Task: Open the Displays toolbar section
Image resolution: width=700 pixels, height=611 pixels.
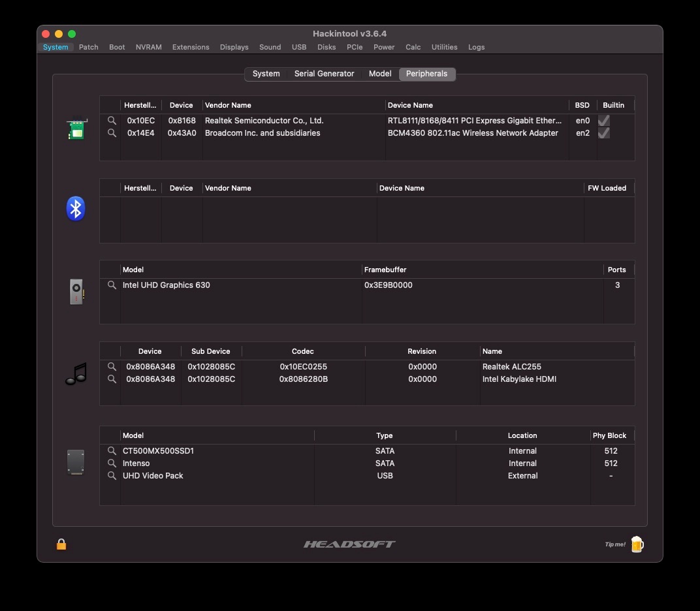Action: (x=234, y=47)
